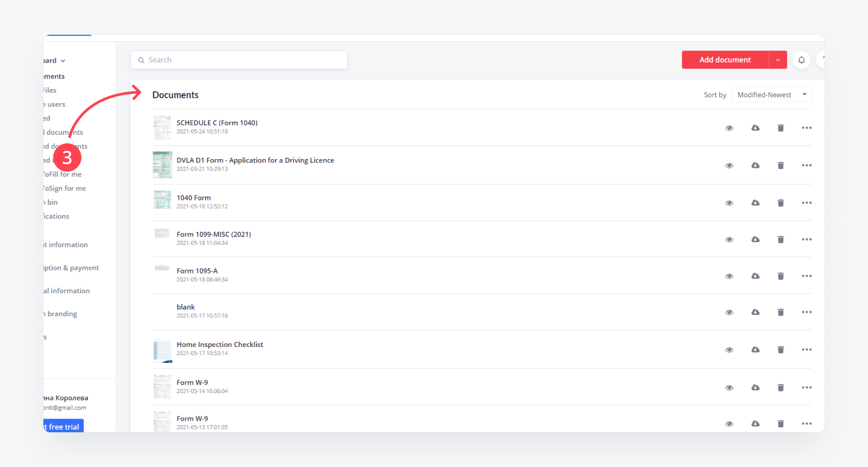
Task: Expand the dashboard chevron in sidebar
Action: point(63,61)
